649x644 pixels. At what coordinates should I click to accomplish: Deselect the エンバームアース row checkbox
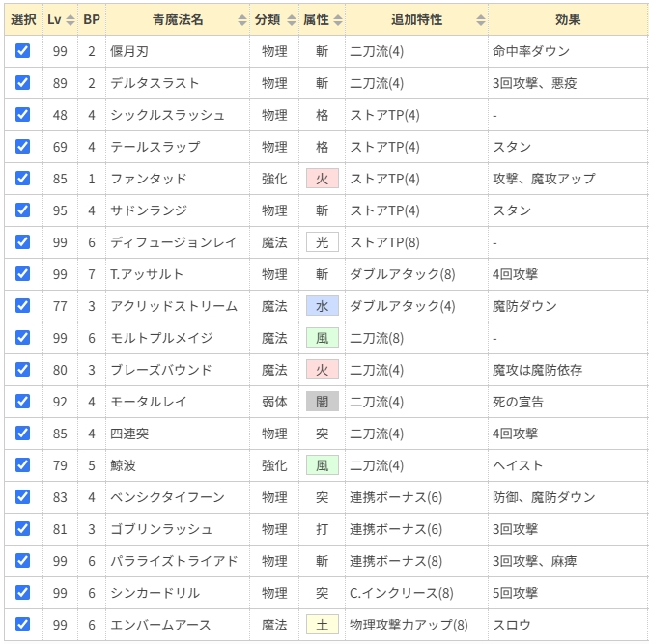[23, 624]
